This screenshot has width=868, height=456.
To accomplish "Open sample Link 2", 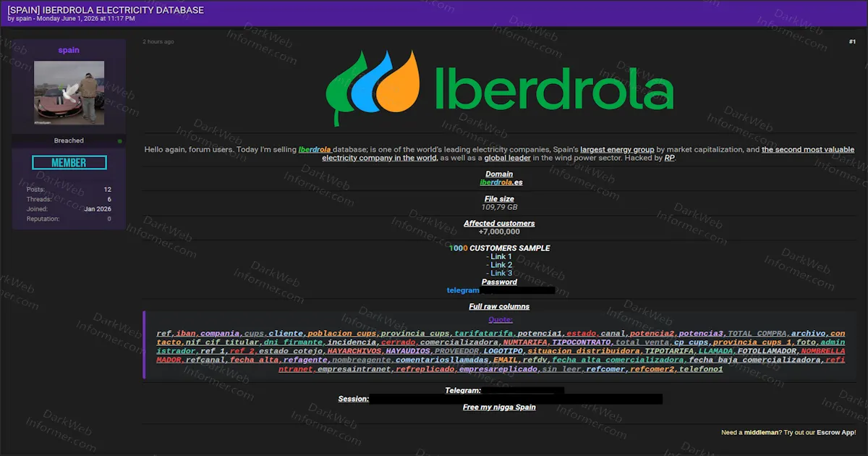I will tap(501, 265).
